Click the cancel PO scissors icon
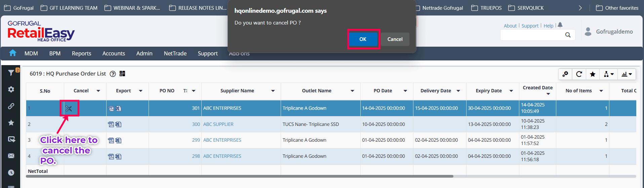This screenshot has height=188, width=644. [x=69, y=108]
